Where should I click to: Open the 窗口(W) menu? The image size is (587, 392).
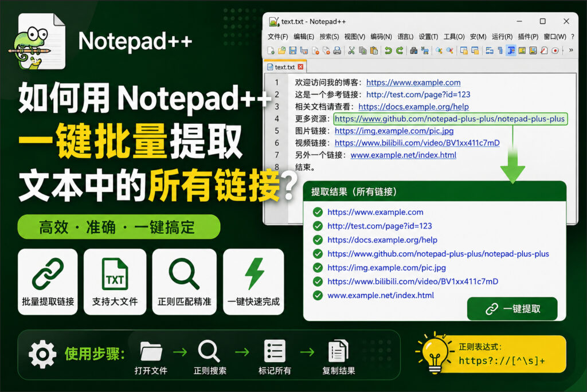pos(555,37)
